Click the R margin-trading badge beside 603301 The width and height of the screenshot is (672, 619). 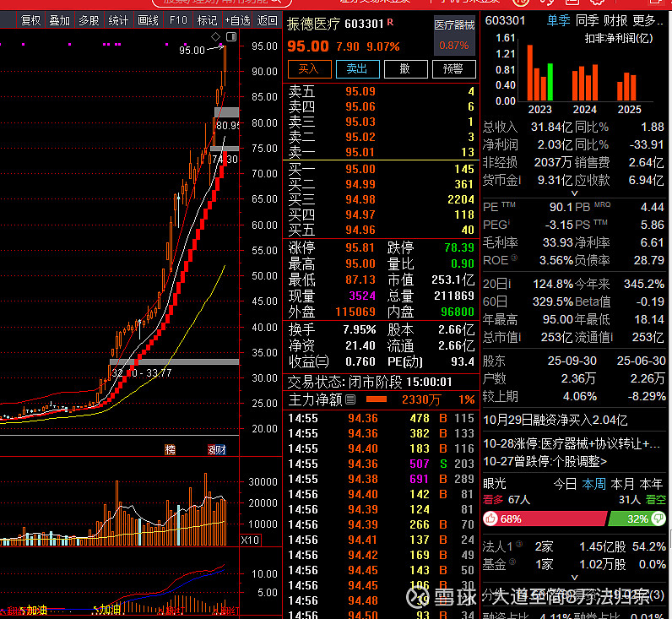pyautogui.click(x=390, y=22)
